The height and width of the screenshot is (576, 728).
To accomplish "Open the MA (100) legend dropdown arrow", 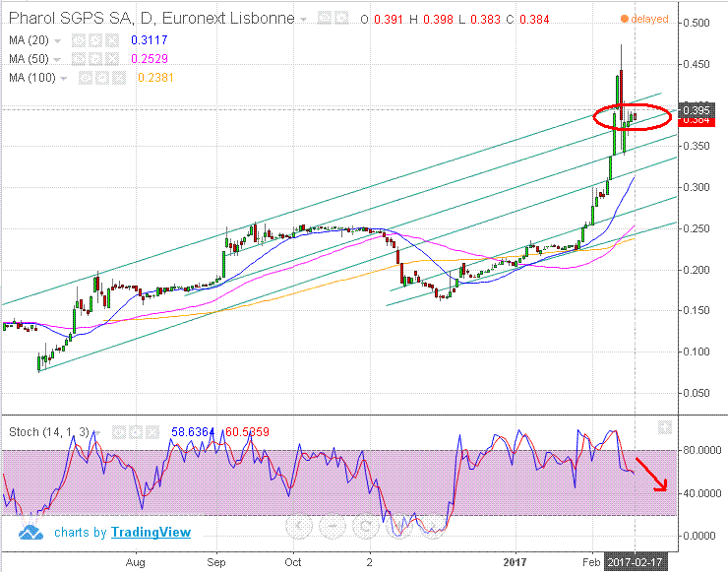I will [x=64, y=79].
